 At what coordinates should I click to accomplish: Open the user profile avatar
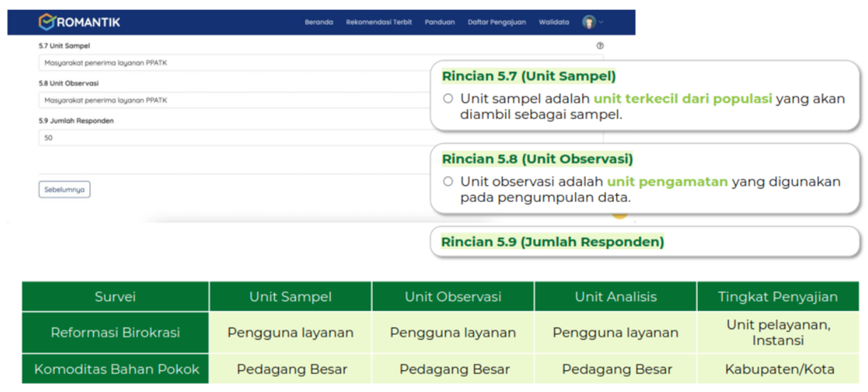pyautogui.click(x=588, y=22)
